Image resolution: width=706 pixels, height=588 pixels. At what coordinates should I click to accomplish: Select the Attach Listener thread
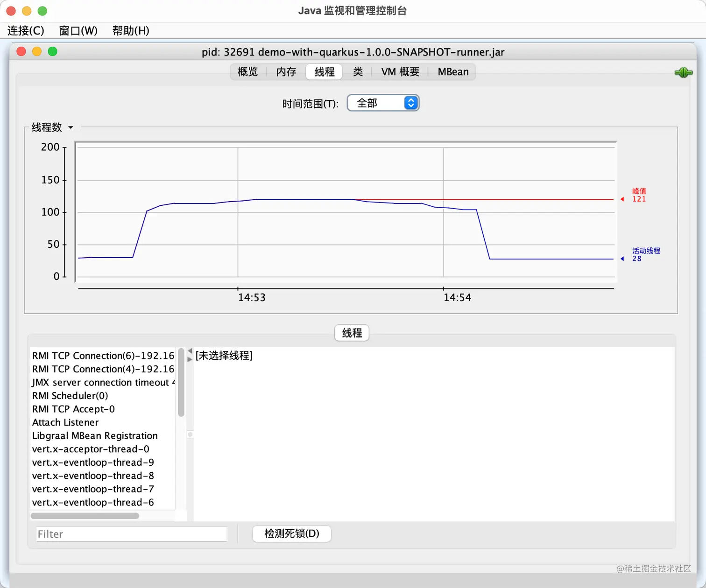click(103, 422)
